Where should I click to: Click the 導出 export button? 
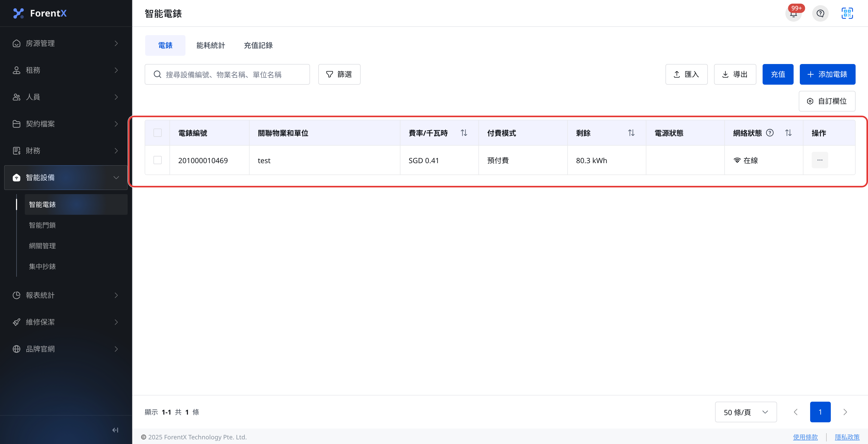tap(735, 74)
